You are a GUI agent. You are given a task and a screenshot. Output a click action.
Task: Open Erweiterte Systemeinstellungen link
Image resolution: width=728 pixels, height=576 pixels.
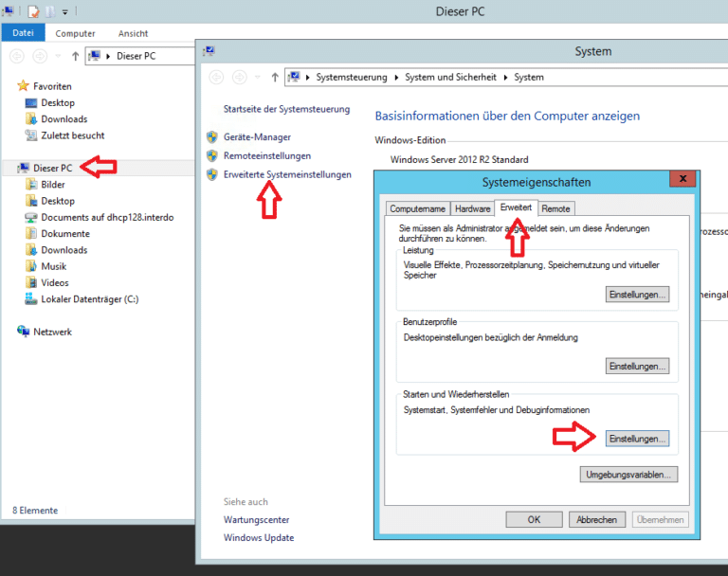287,174
